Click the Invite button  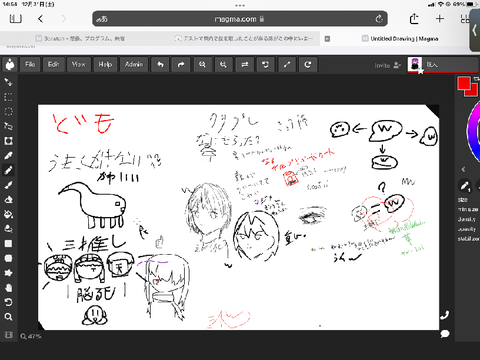pyautogui.click(x=387, y=65)
